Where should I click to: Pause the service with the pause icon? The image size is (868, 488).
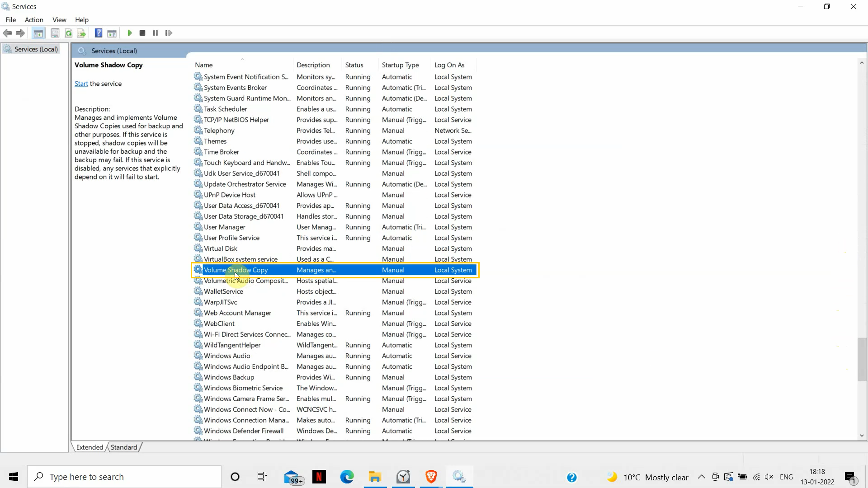(155, 33)
